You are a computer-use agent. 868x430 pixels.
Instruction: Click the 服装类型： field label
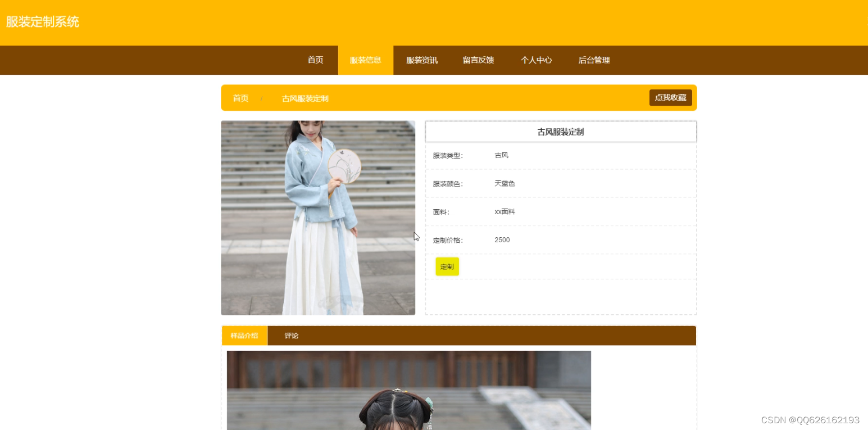tap(448, 156)
